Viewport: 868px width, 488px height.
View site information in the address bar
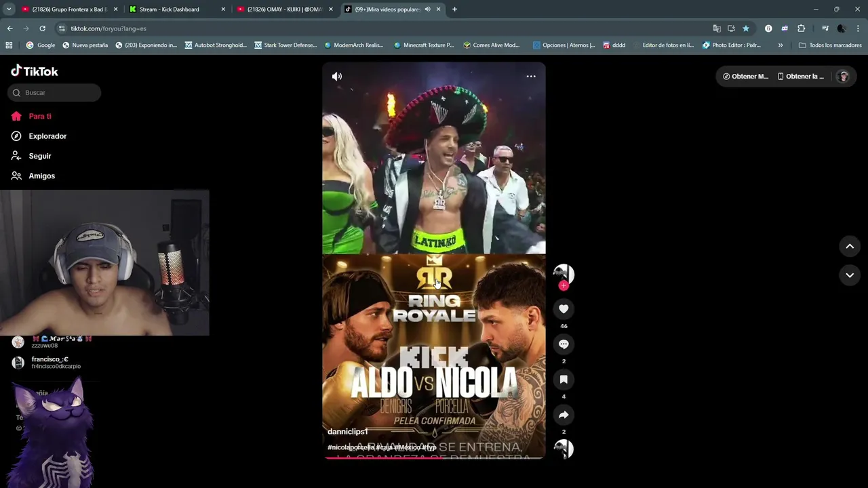tap(62, 28)
